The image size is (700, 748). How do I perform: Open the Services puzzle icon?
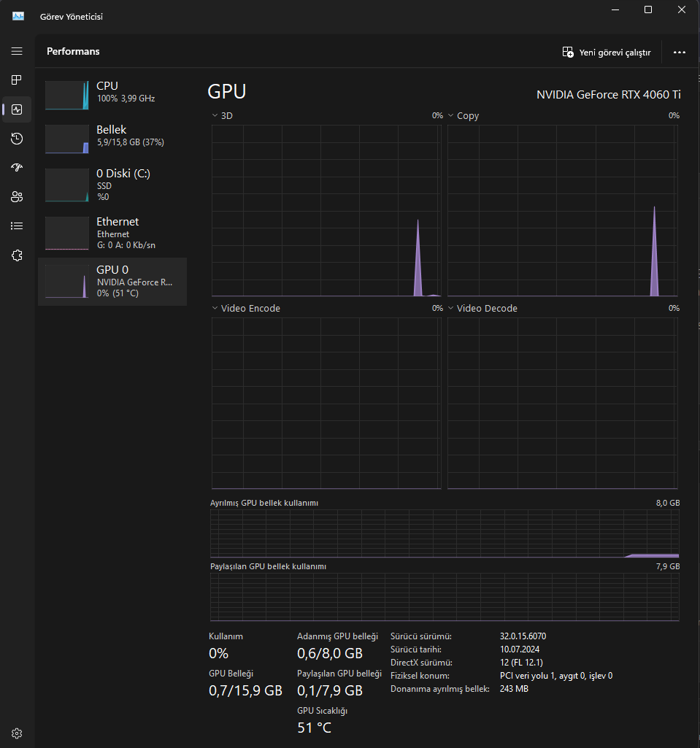pos(17,255)
